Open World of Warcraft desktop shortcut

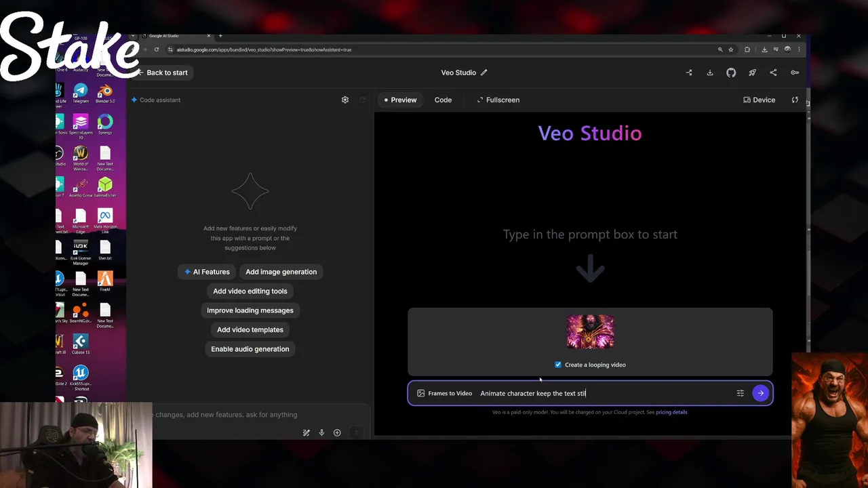point(81,157)
